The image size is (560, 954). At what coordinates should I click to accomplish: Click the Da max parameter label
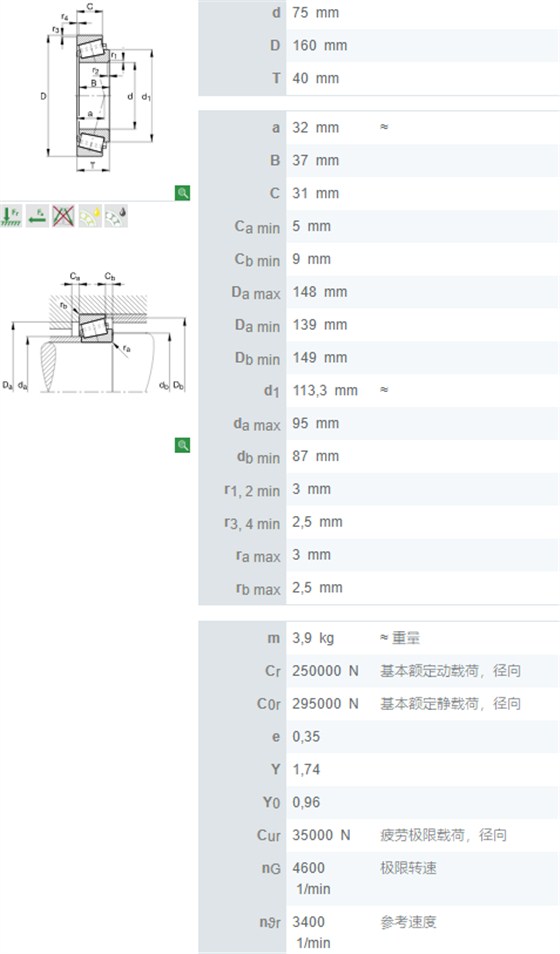(x=256, y=293)
